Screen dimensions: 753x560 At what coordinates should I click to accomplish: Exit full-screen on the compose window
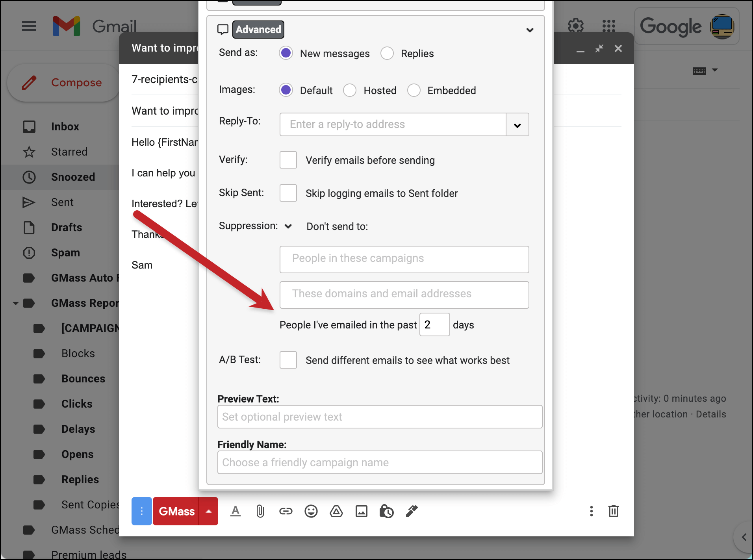(599, 48)
